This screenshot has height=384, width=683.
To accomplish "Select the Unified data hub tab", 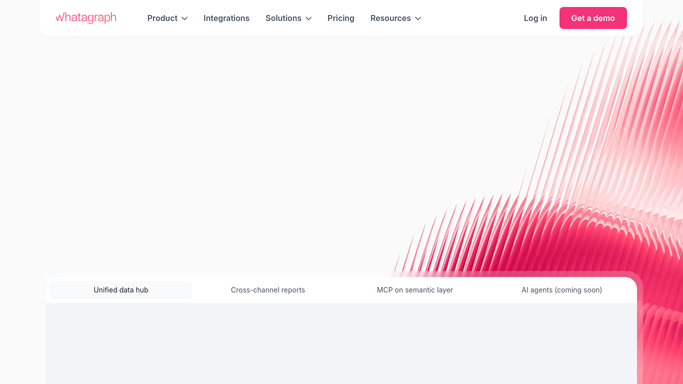I will pyautogui.click(x=121, y=290).
